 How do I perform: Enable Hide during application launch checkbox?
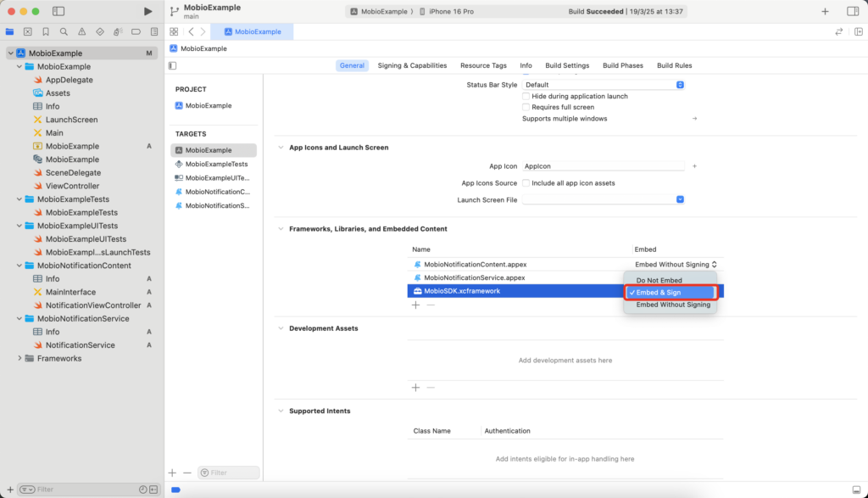click(526, 96)
